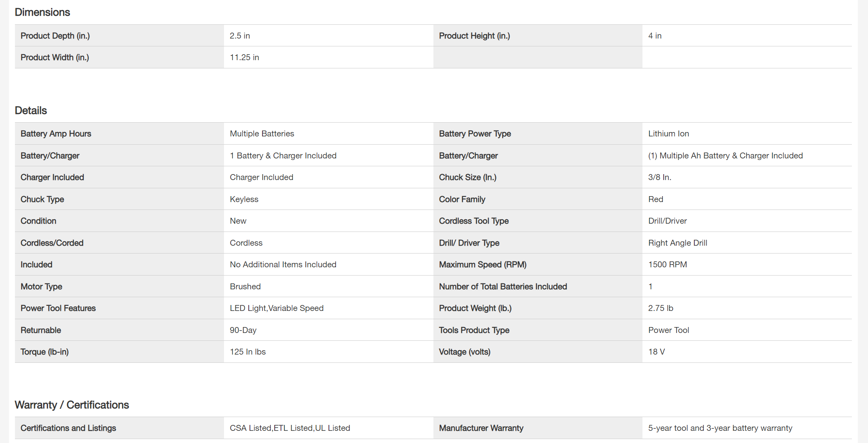Viewport: 868px width, 443px height.
Task: Select the Product Weight (lb.) label
Action: point(475,308)
